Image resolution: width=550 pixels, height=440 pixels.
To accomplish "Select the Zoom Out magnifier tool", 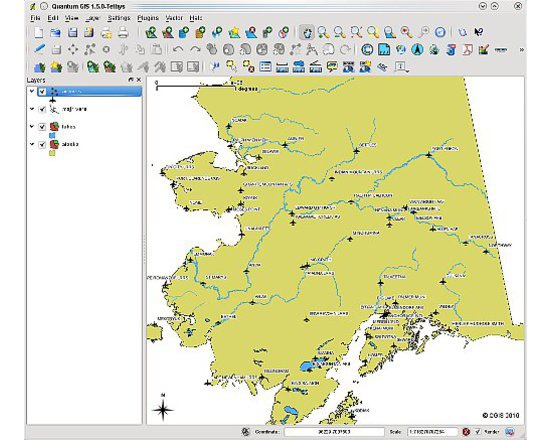I will [x=339, y=33].
